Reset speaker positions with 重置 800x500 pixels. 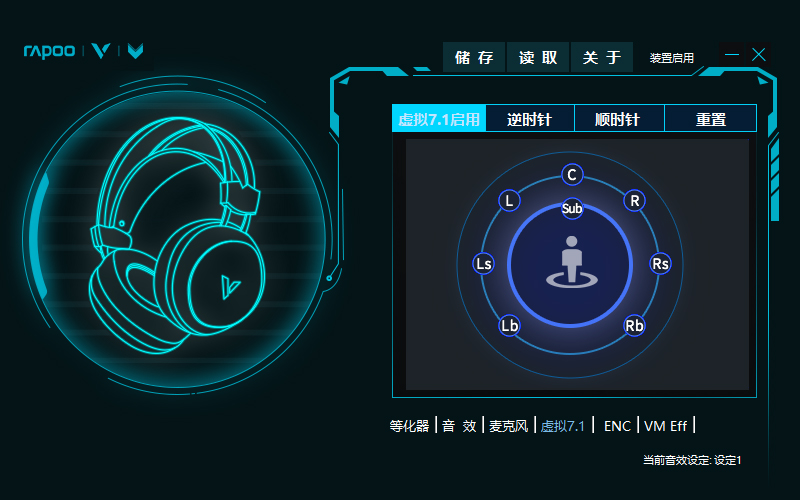[x=710, y=118]
